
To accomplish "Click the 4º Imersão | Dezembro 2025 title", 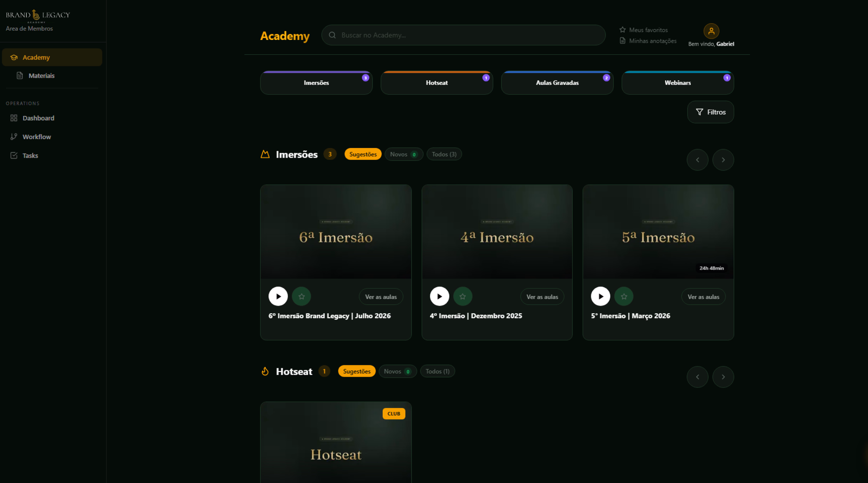I will pyautogui.click(x=476, y=316).
